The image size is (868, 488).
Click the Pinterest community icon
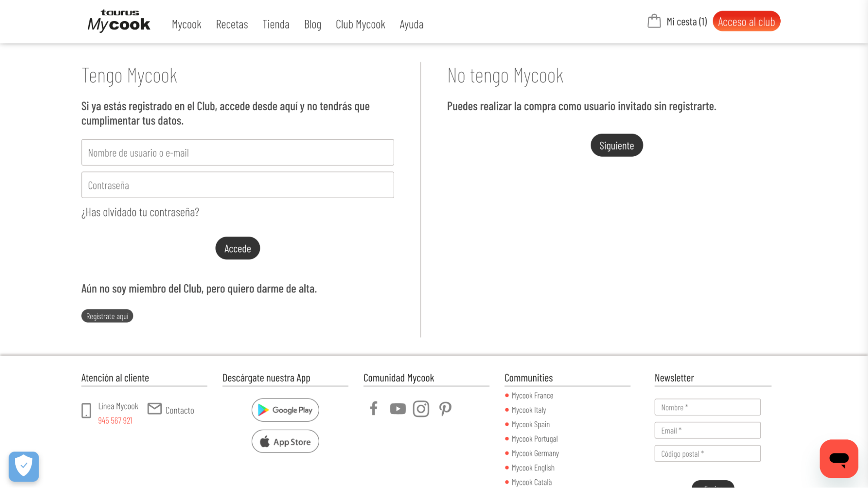point(445,408)
